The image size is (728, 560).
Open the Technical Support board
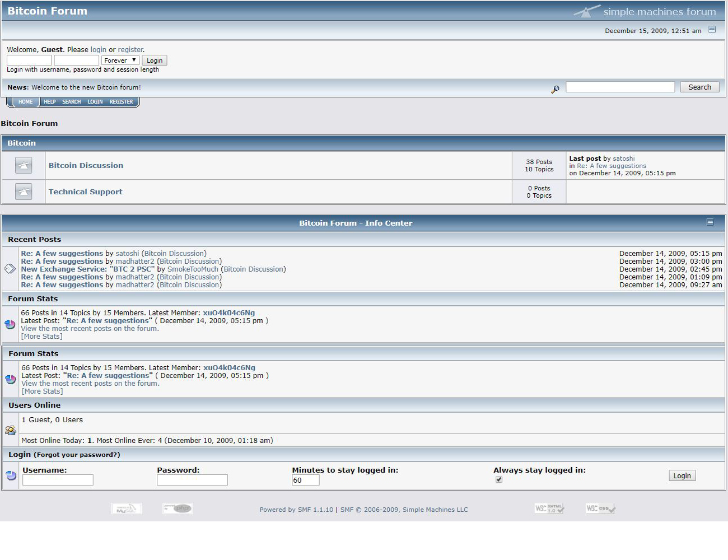click(85, 192)
